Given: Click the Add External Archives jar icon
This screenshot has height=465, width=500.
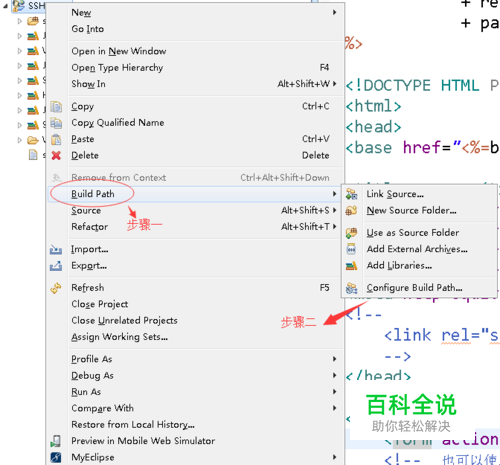Looking at the screenshot, I should pyautogui.click(x=351, y=249).
